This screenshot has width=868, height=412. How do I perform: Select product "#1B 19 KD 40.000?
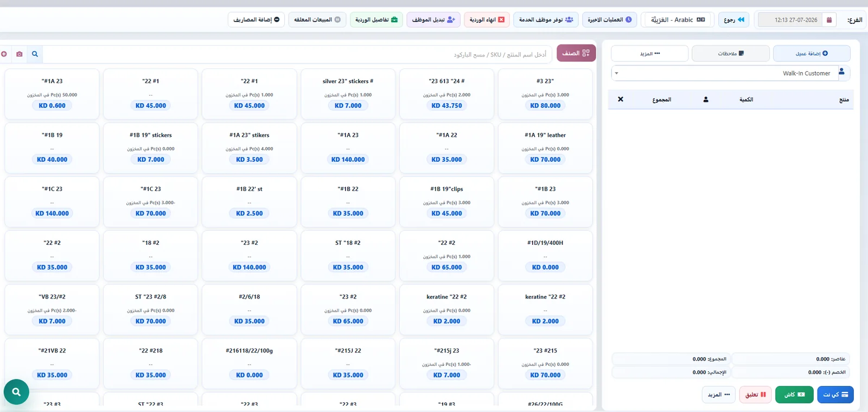click(52, 148)
